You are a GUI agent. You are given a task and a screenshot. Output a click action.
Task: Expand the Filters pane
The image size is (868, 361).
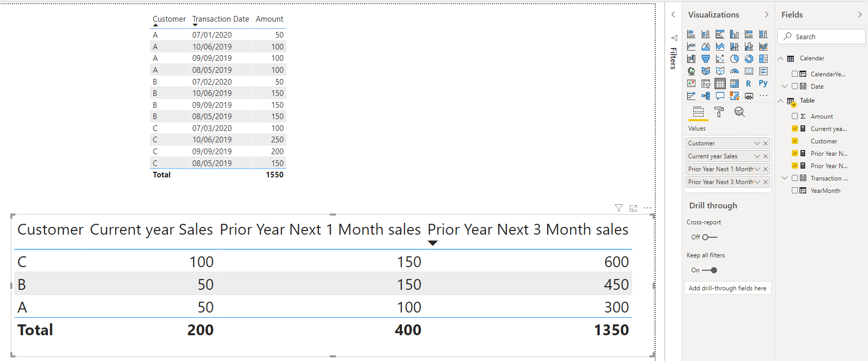pos(673,14)
